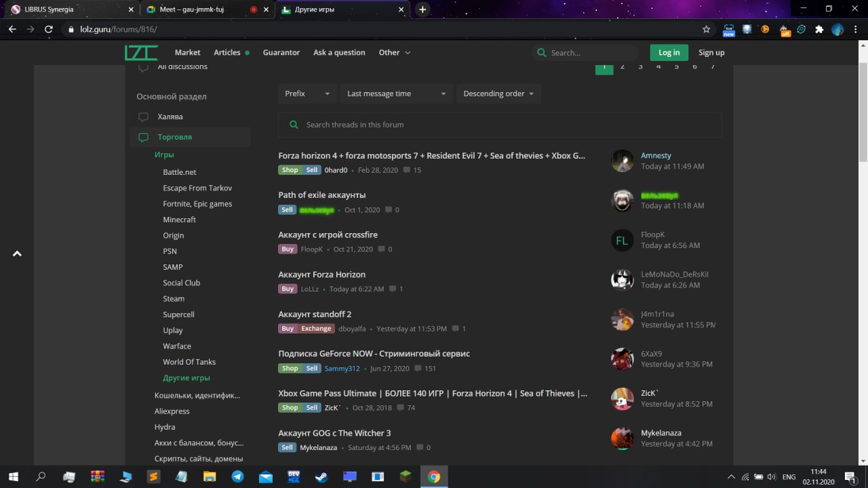Open the Аккаунт Forza Horizon thread
868x488 pixels.
pyautogui.click(x=322, y=274)
